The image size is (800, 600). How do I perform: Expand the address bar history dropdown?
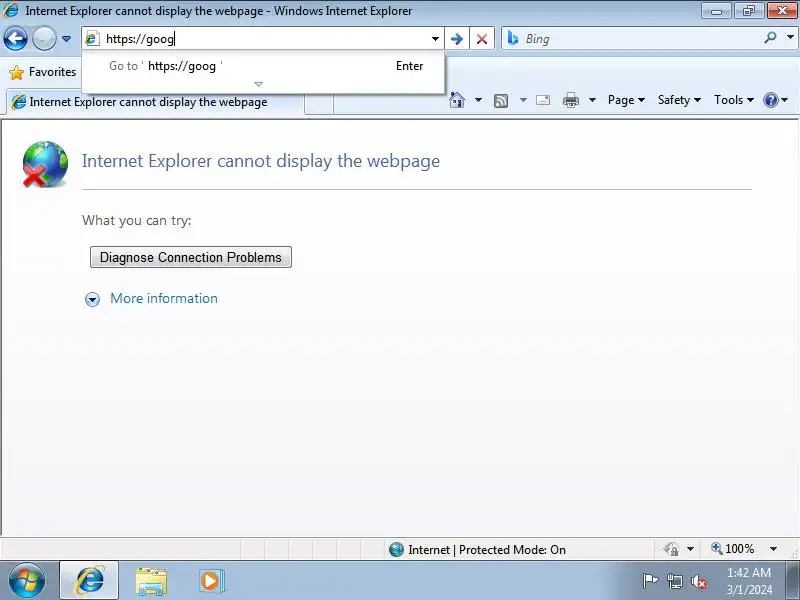click(435, 39)
